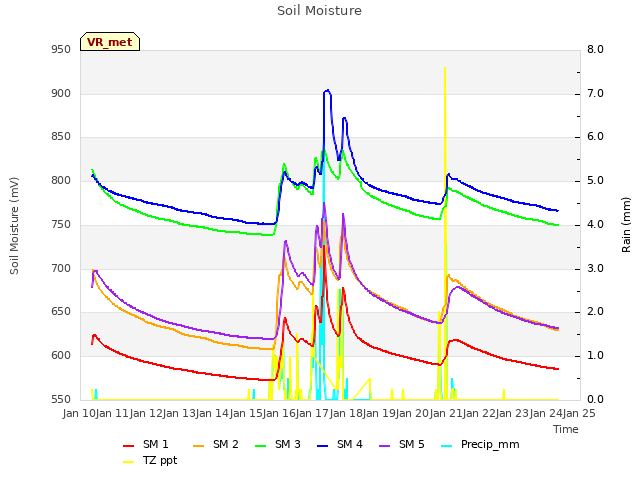640x480 pixels.
Task: Click the 0.0 rain axis tick label
Action: [x=595, y=399]
